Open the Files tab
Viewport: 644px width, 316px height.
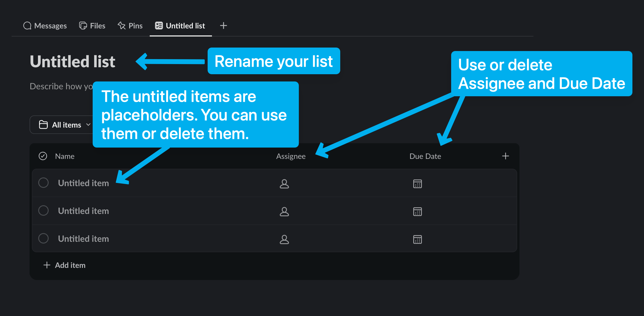[92, 26]
